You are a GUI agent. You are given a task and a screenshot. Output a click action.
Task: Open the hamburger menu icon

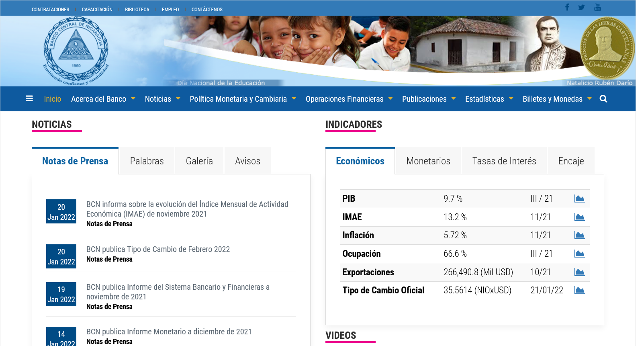point(29,98)
